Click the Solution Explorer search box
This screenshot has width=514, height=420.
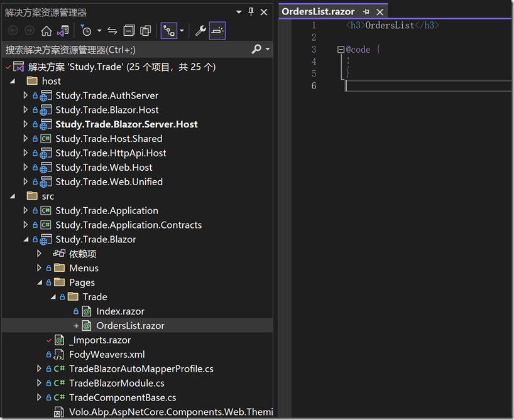[126, 50]
